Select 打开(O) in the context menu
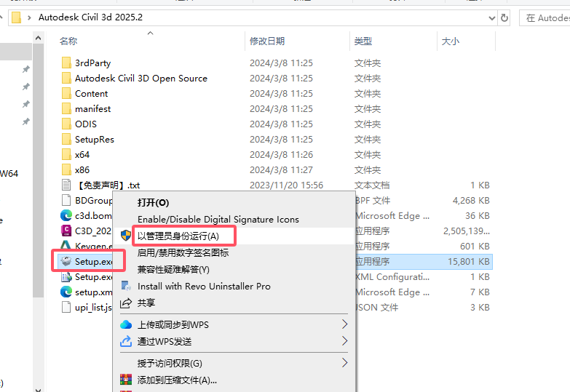This screenshot has height=392, width=570. [x=153, y=202]
